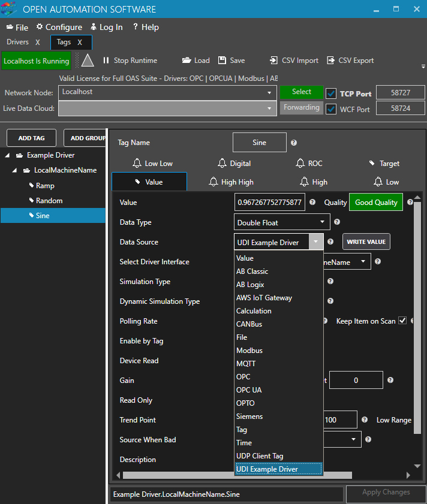427x504 pixels.
Task: Expand the Data Type combo box
Action: coord(322,222)
